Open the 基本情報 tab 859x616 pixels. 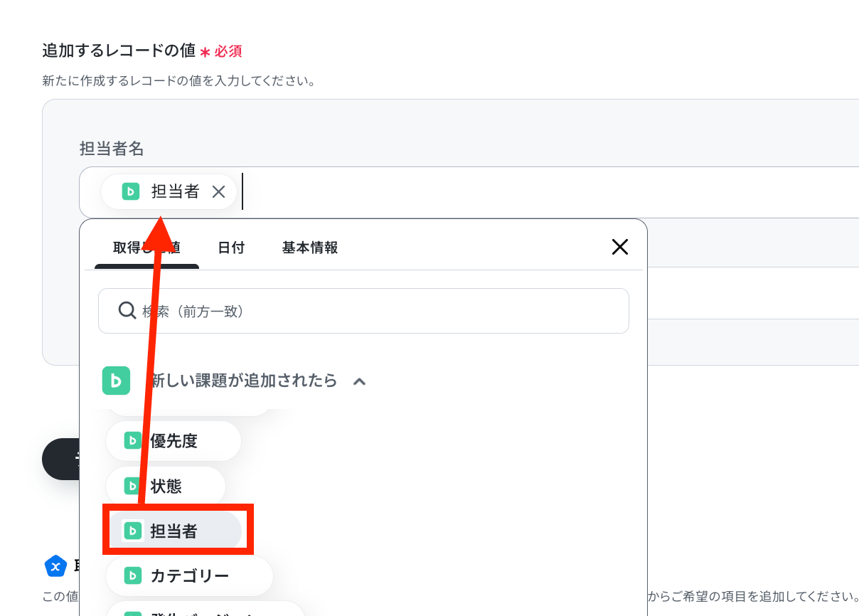click(310, 248)
